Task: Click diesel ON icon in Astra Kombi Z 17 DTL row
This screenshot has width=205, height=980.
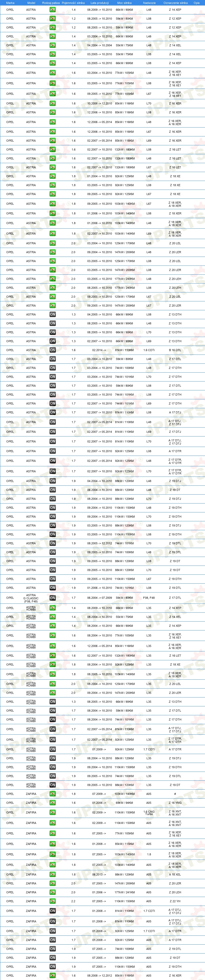Action: [53, 711]
